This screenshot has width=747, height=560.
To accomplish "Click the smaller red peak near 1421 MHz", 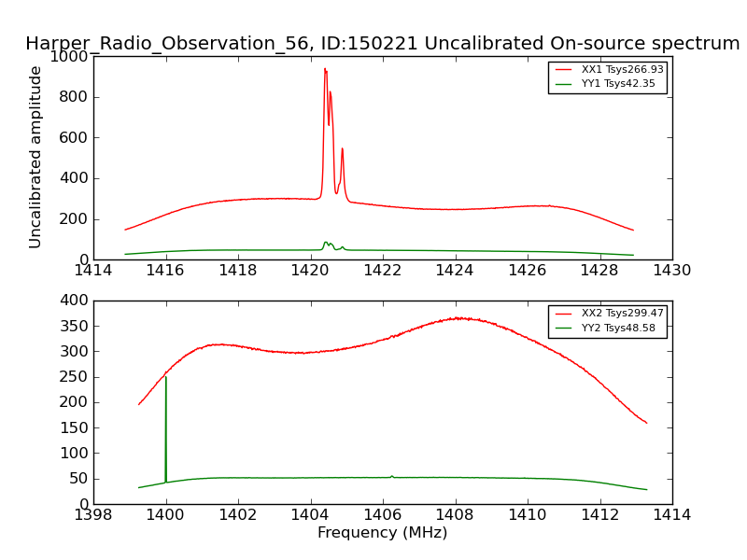I will tap(342, 149).
